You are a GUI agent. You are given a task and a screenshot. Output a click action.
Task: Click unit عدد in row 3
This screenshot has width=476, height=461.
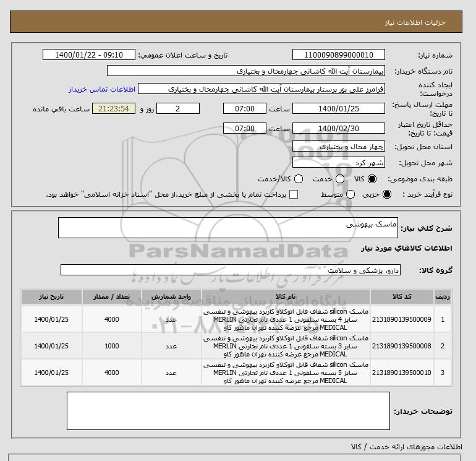point(171,373)
